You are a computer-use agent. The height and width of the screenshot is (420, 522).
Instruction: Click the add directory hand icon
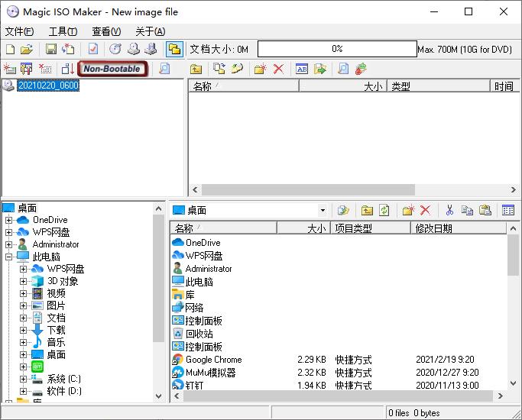[237, 69]
